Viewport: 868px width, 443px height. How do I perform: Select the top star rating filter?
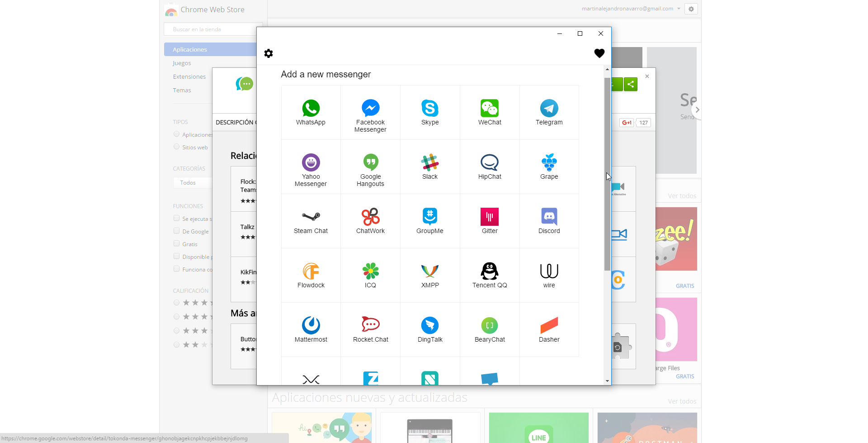176,303
